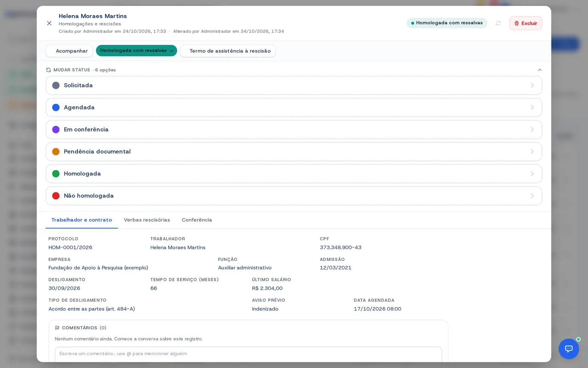Click protocol number HOM-0001/2026
Image resolution: width=588 pixels, height=368 pixels.
click(70, 247)
